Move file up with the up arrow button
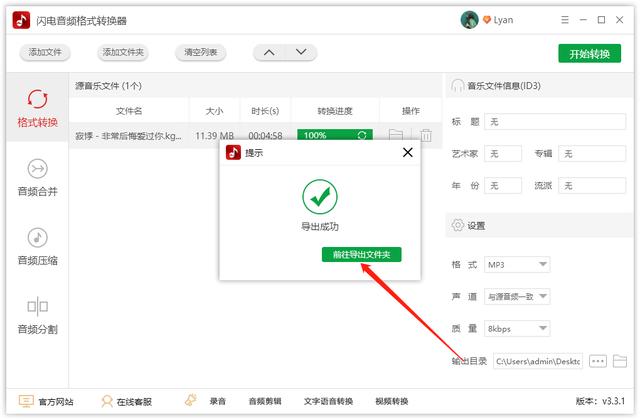Image resolution: width=640 pixels, height=420 pixels. 269,52
